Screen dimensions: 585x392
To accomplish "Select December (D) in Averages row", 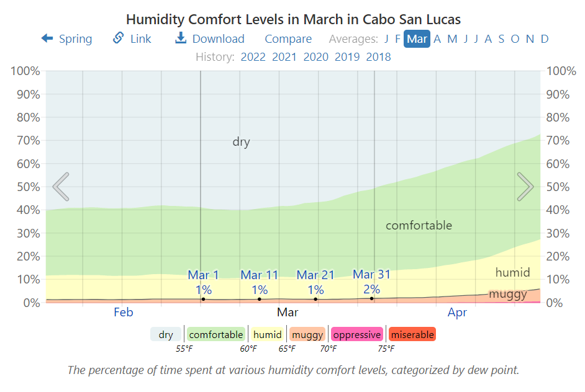I will point(544,38).
